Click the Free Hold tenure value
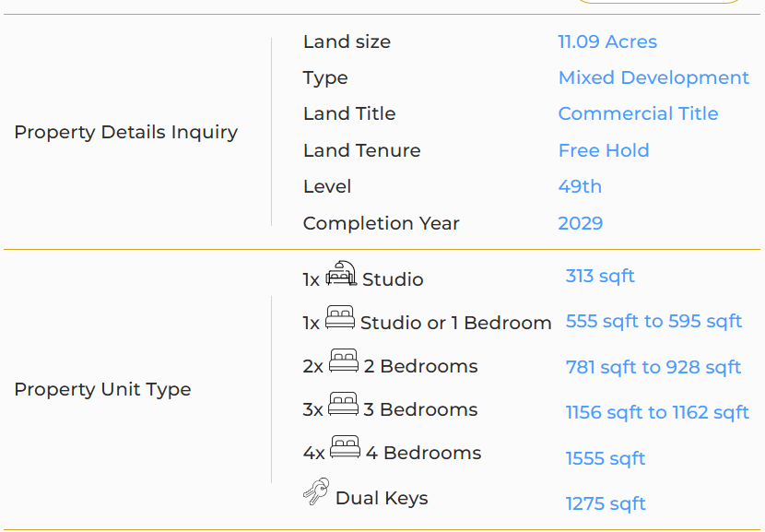 pyautogui.click(x=604, y=150)
